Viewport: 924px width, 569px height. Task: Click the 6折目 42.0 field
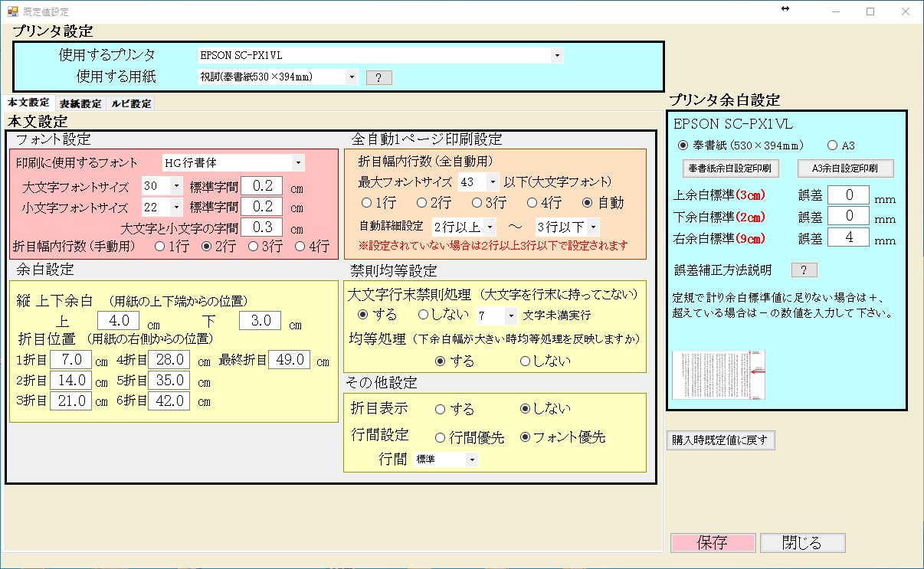click(x=169, y=401)
